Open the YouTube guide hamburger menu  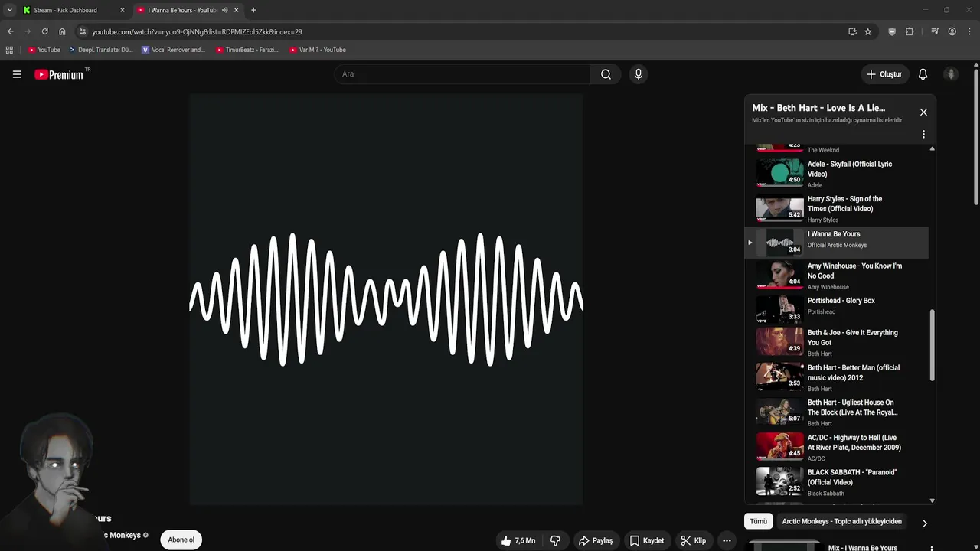pos(17,74)
